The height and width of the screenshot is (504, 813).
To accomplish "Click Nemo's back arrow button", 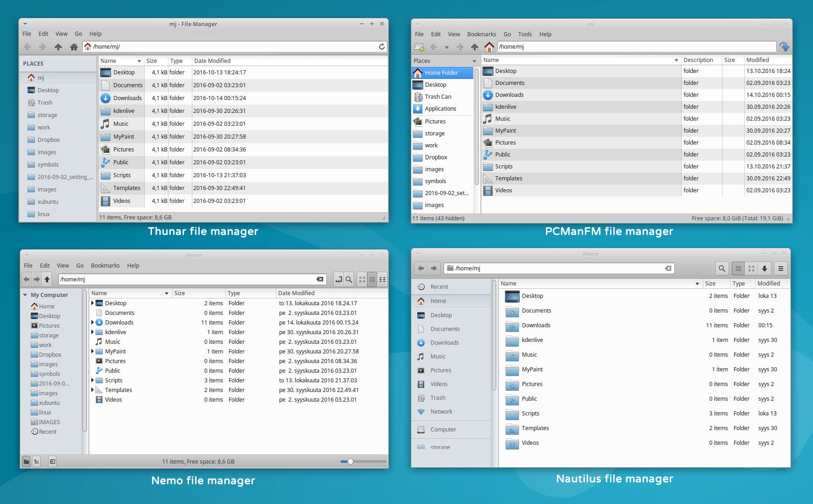I will coord(27,279).
